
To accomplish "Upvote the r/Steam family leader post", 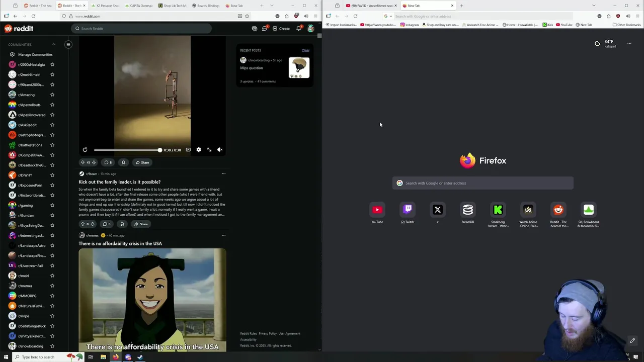I will (83, 224).
